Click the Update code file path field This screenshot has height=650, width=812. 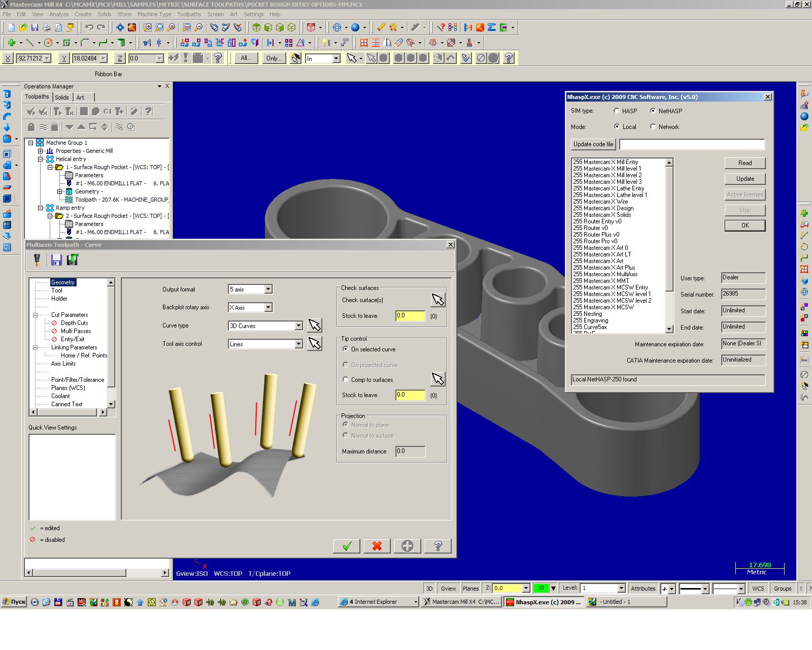(692, 144)
